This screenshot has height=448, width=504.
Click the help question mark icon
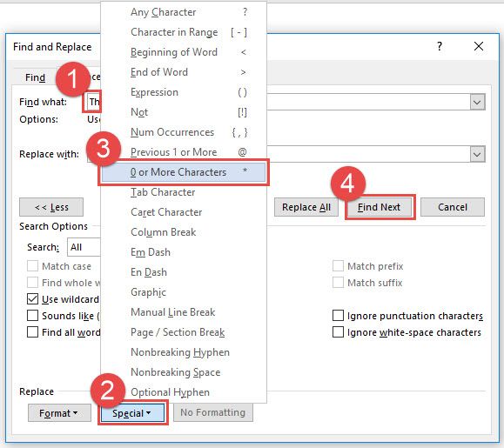coord(440,47)
